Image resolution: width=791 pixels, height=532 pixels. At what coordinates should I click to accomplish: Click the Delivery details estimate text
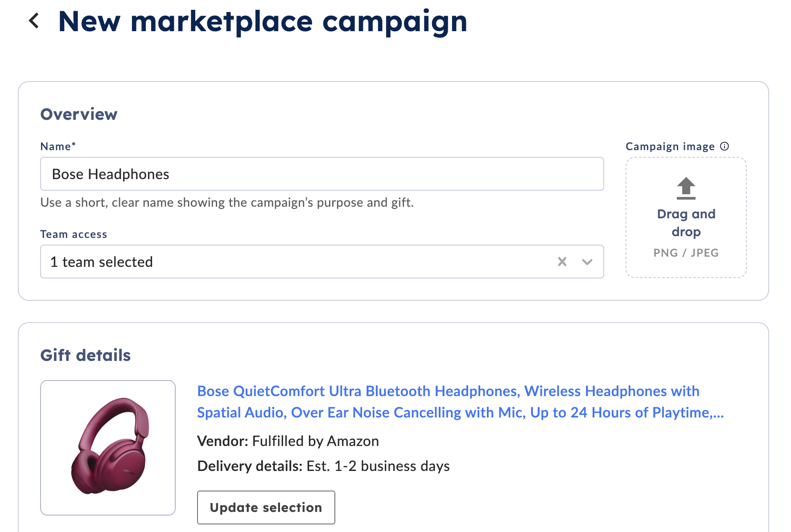coord(323,466)
